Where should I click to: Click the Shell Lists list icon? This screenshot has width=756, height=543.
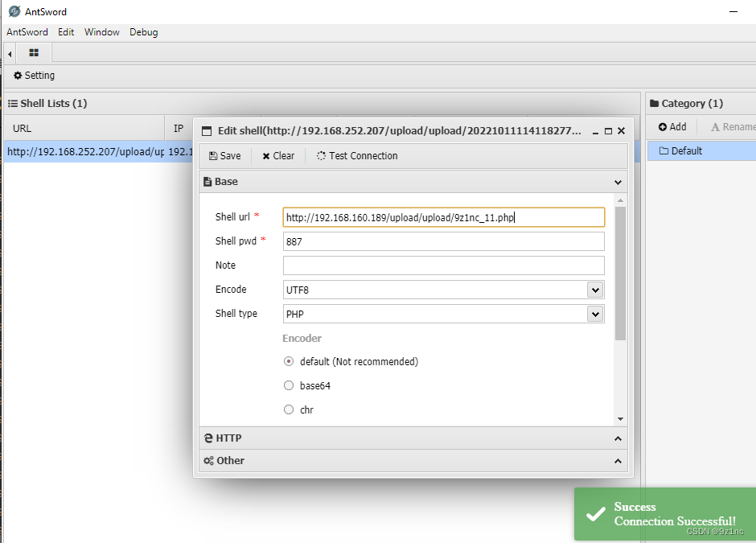13,103
